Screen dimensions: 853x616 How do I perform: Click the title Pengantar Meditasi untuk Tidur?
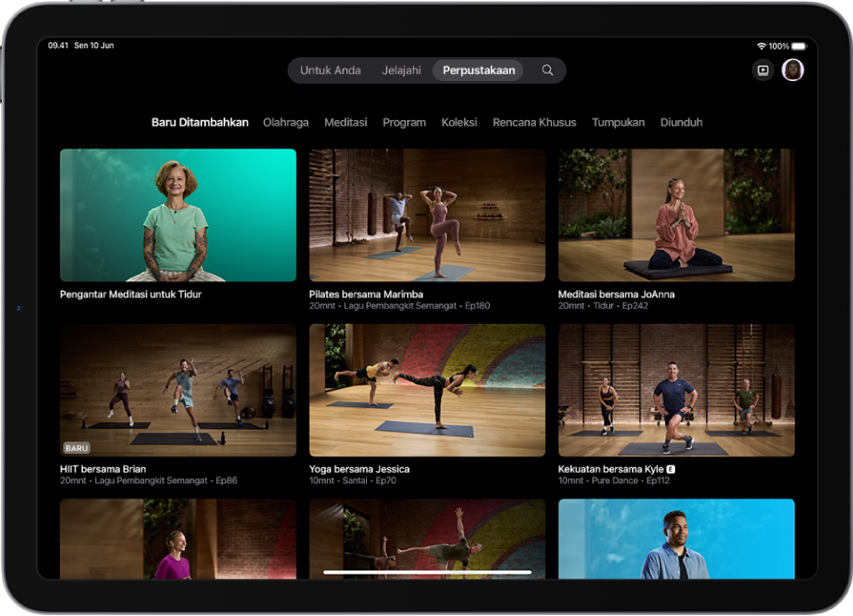point(131,294)
